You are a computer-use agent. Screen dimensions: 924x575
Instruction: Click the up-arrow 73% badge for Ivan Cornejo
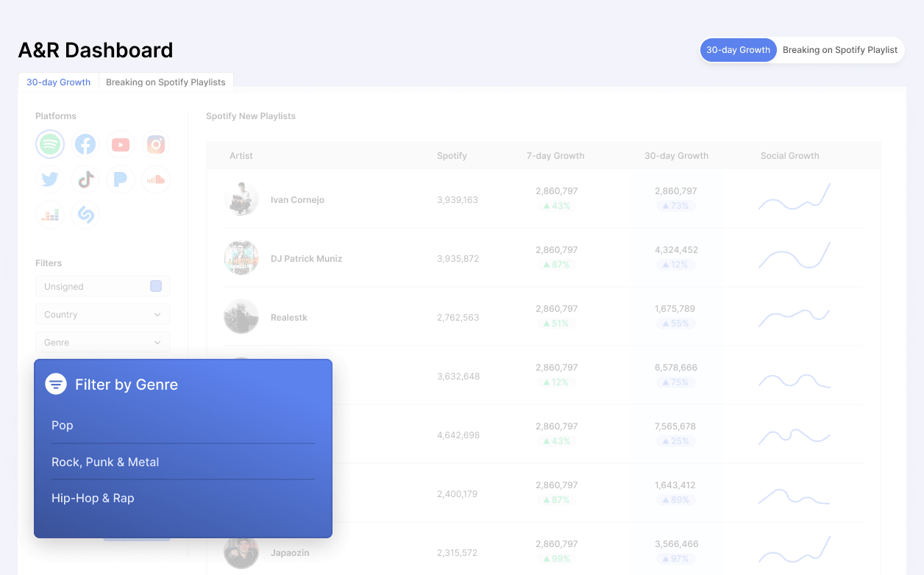pyautogui.click(x=676, y=206)
